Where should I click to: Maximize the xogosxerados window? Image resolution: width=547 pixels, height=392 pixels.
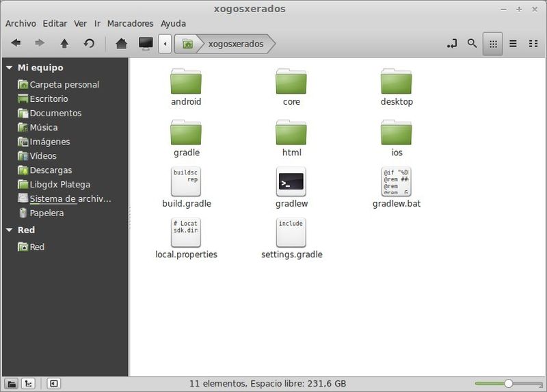(x=519, y=10)
